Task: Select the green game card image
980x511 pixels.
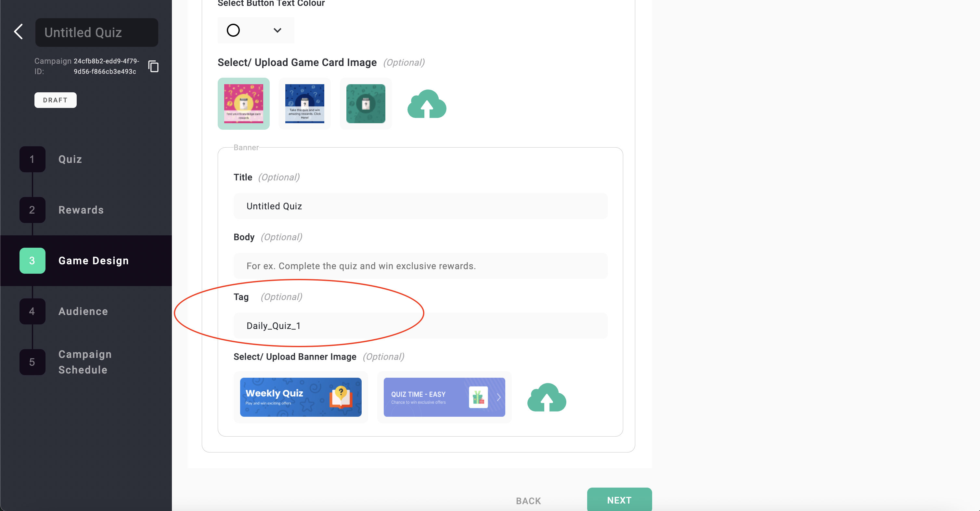Action: [x=365, y=103]
